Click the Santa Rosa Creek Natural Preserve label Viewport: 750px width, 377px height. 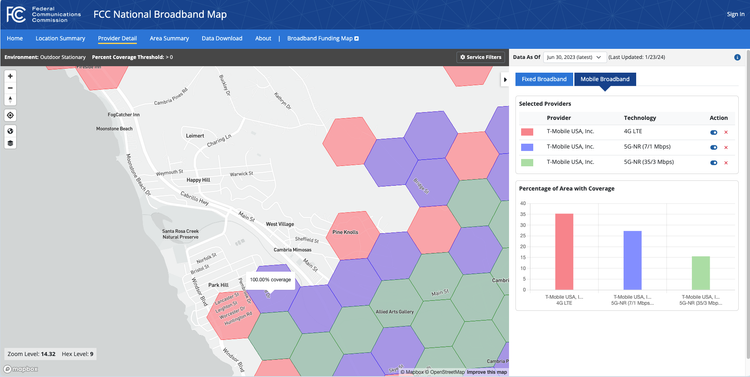pos(180,234)
